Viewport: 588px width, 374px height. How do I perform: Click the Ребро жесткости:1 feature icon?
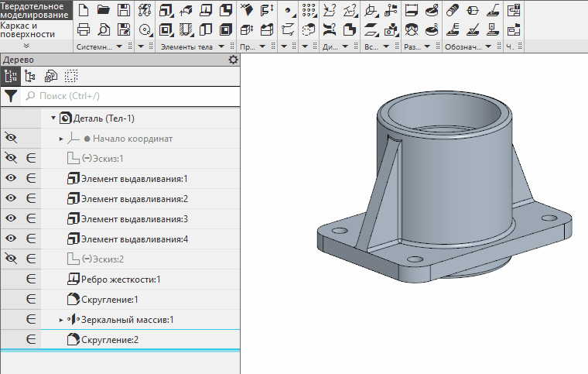[x=74, y=280]
